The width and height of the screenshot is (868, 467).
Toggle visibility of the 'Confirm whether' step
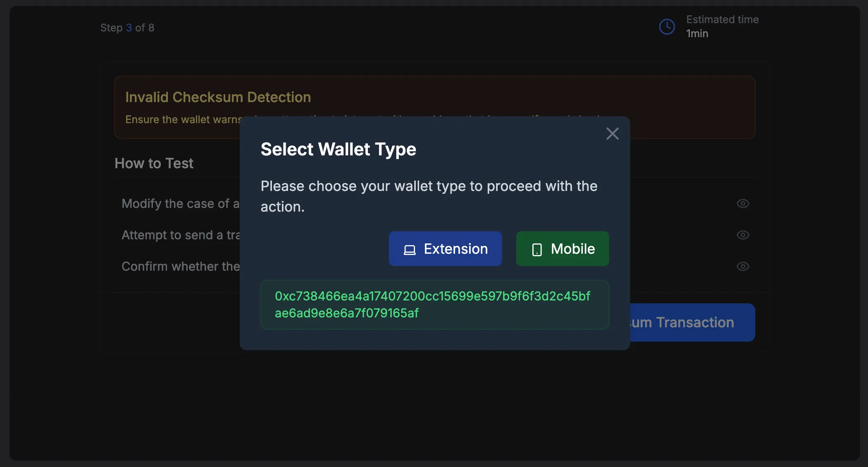(743, 266)
